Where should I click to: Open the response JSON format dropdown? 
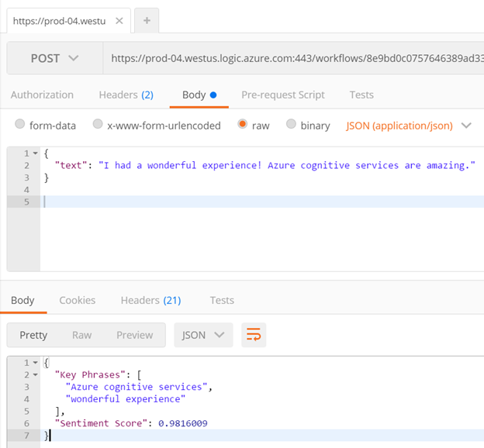(x=203, y=335)
